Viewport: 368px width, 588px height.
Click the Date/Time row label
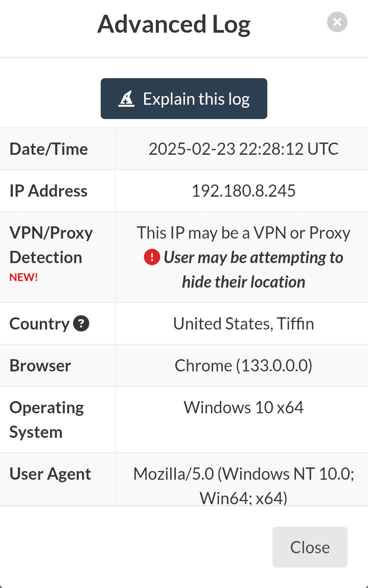[x=49, y=149]
